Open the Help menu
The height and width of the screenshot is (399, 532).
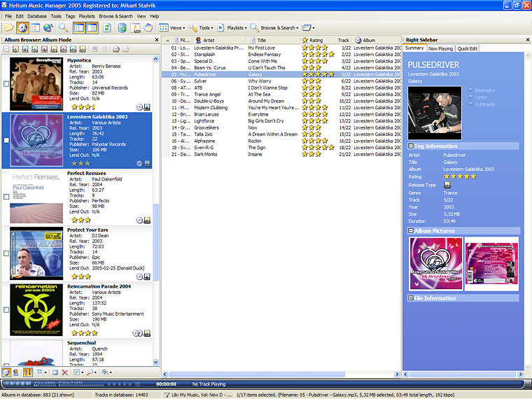coord(155,16)
